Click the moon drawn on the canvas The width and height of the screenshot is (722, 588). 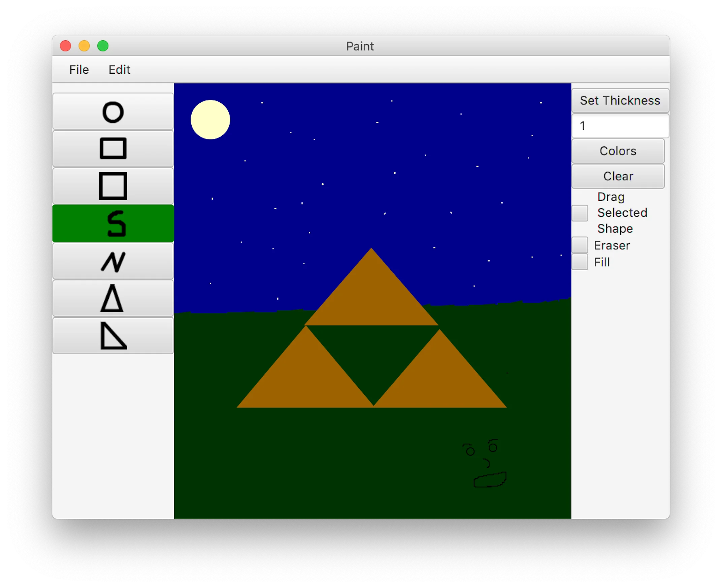click(210, 120)
